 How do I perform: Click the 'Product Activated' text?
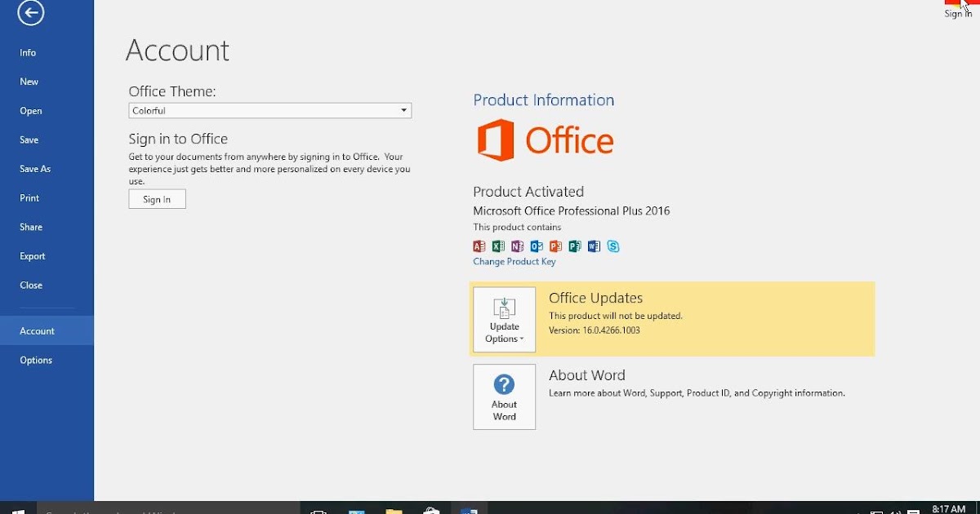(x=528, y=192)
